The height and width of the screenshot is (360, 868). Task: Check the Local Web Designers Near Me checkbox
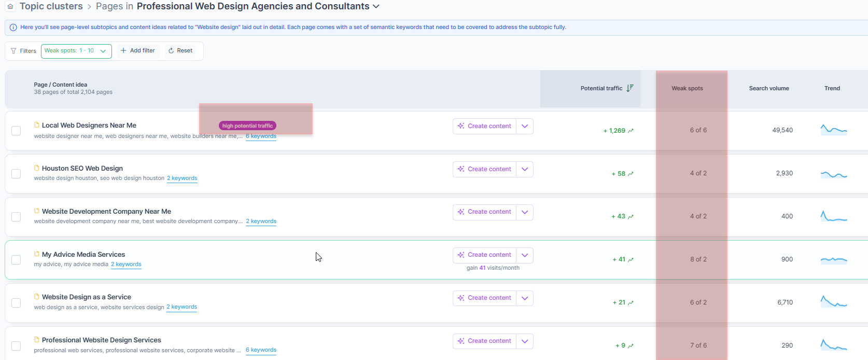click(16, 131)
